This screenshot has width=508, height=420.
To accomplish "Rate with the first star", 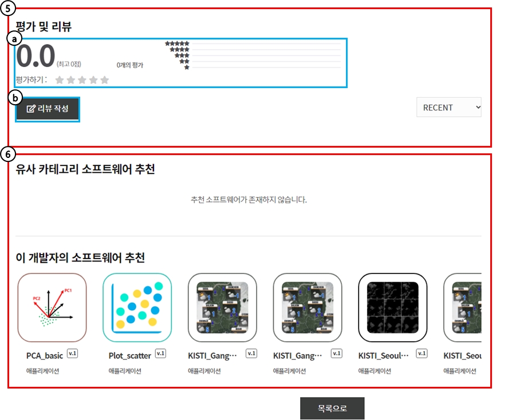I will pos(60,80).
